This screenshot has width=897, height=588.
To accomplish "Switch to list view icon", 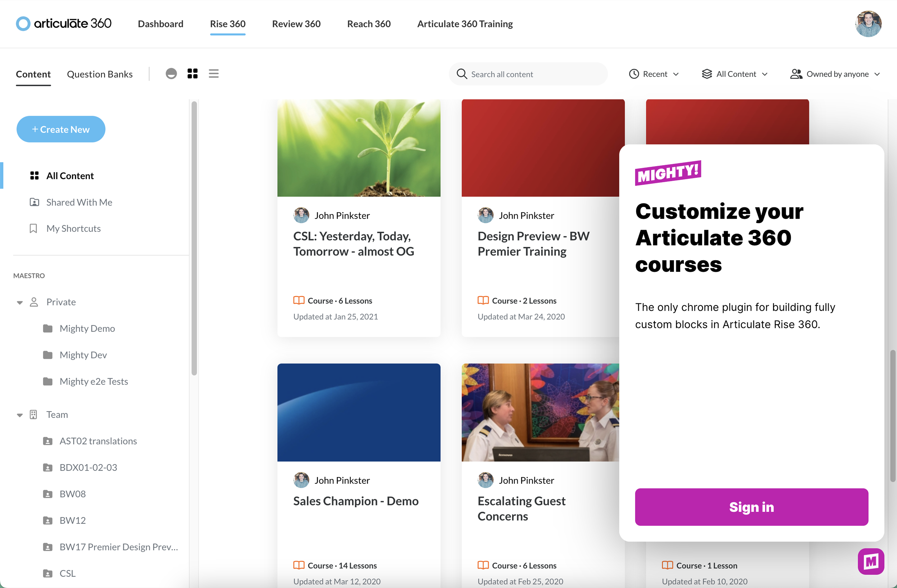I will [x=214, y=73].
